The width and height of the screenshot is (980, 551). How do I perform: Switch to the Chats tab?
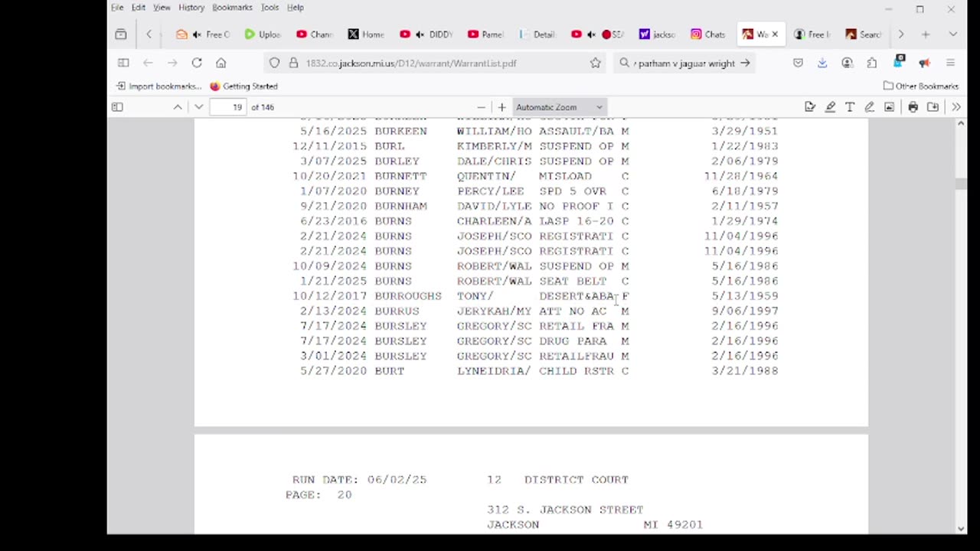pyautogui.click(x=708, y=34)
